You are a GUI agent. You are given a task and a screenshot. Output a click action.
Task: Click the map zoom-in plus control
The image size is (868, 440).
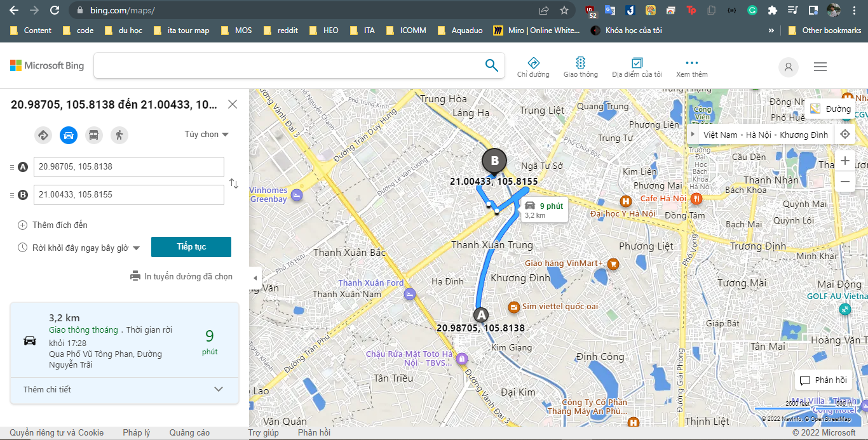click(845, 161)
